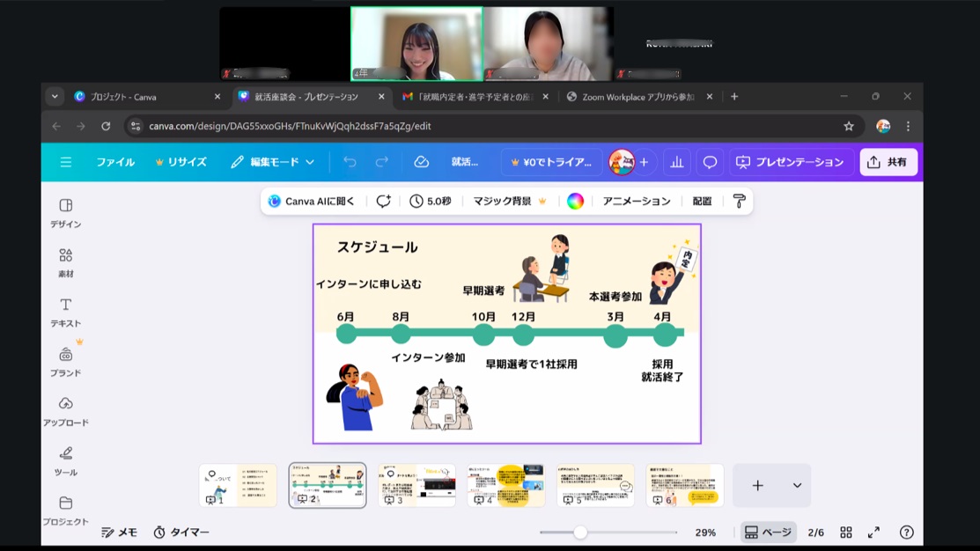
Task: Open the アップロード panel
Action: tap(65, 410)
